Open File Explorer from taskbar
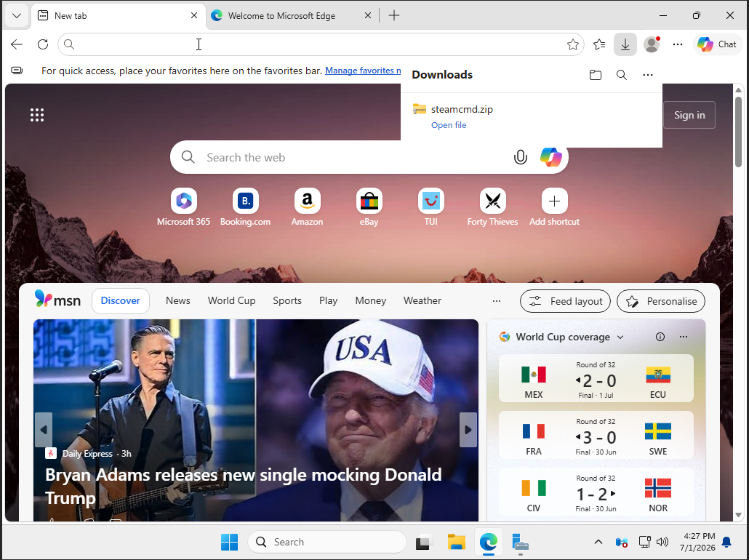The width and height of the screenshot is (749, 560). coord(456,542)
